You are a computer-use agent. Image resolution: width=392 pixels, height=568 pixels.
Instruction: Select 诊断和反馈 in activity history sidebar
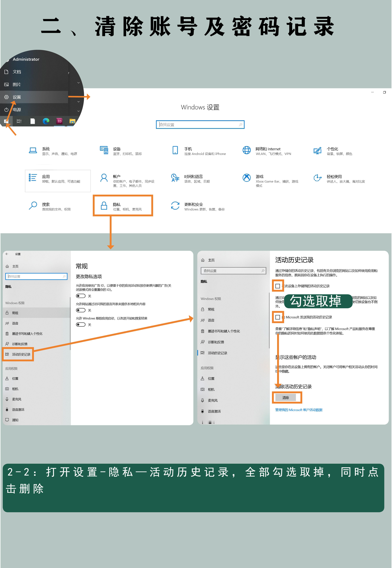pyautogui.click(x=233, y=342)
